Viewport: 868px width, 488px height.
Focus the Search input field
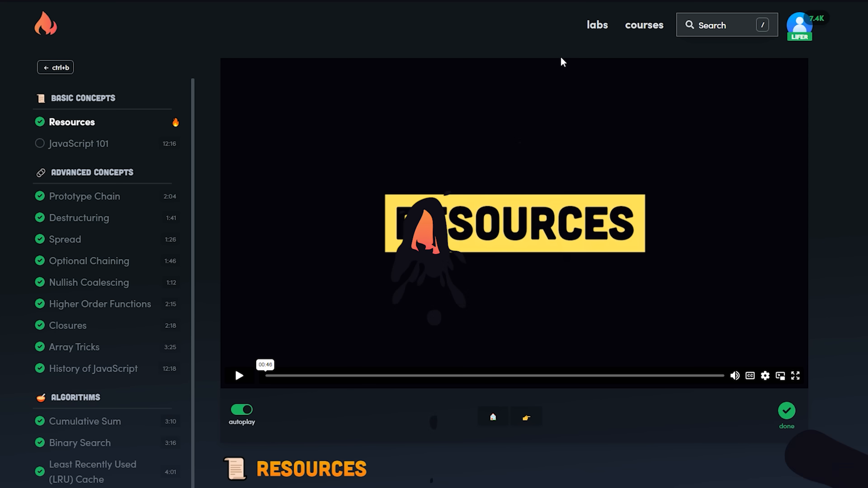tap(727, 25)
